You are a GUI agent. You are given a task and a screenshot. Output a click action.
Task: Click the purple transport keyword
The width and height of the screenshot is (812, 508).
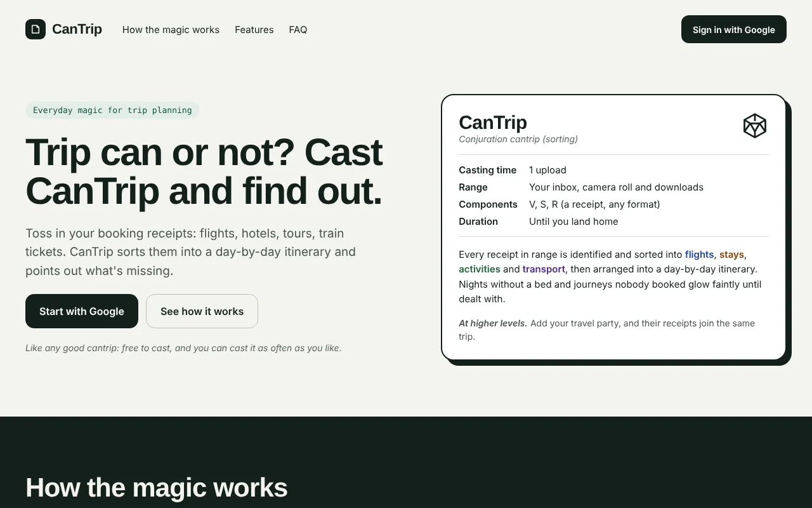pos(544,269)
